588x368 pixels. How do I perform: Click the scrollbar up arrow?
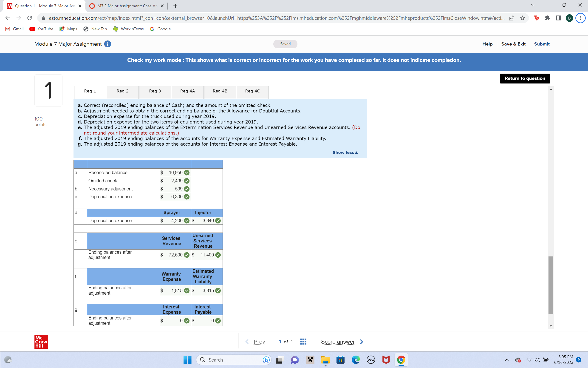point(551,89)
